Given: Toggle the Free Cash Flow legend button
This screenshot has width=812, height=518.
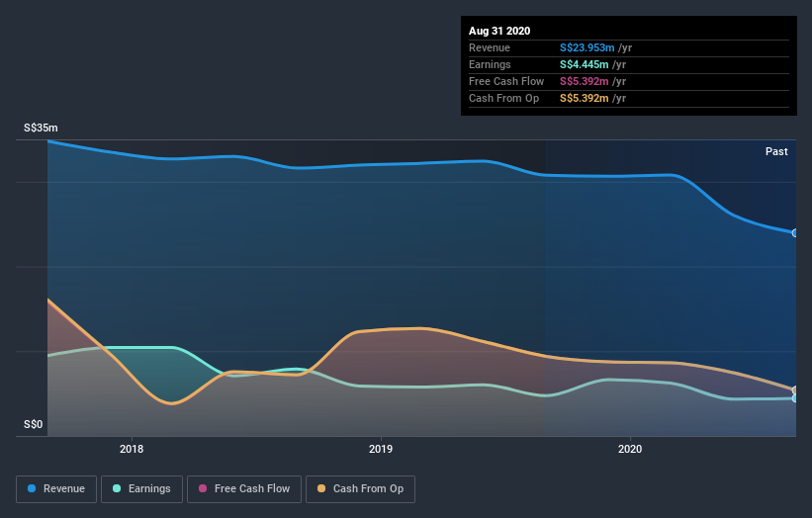Looking at the screenshot, I should click(x=244, y=489).
